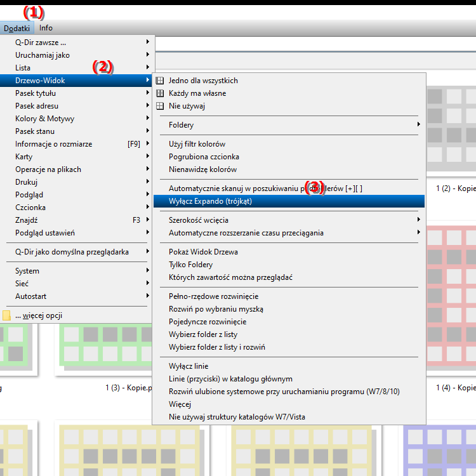Enable Rozwiń po wybraniu myszką
The width and height of the screenshot is (476, 476).
tap(289, 309)
